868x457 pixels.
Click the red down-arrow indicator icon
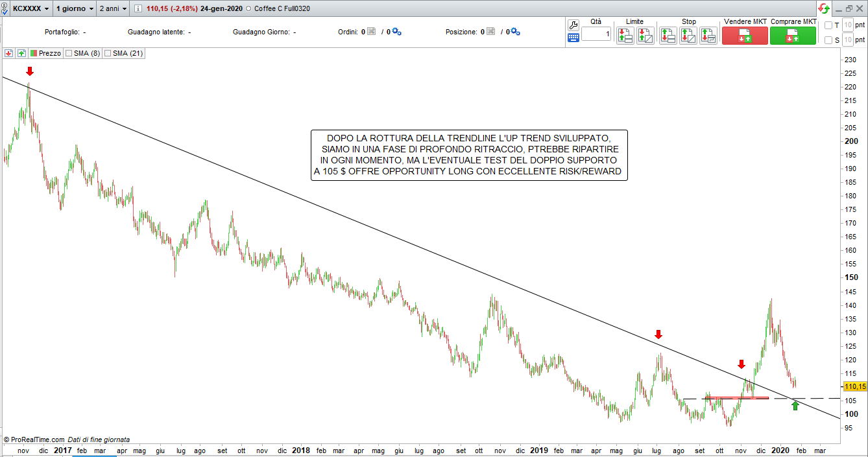click(x=9, y=53)
